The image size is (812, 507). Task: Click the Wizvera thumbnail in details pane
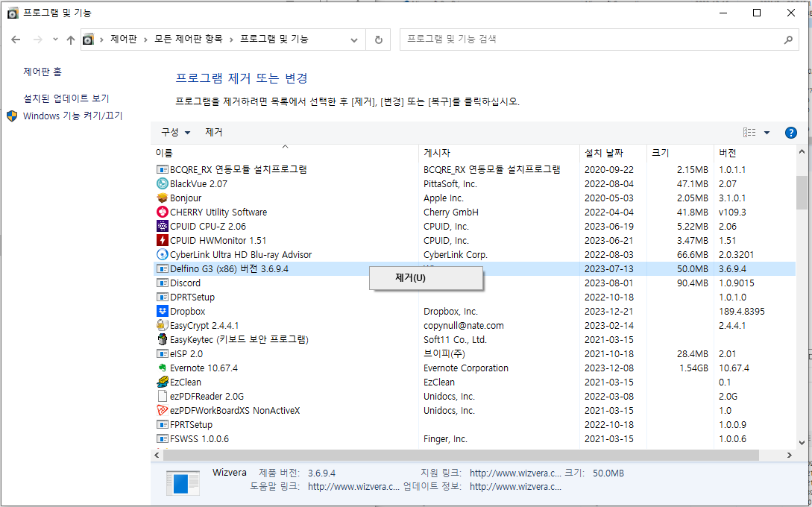pyautogui.click(x=183, y=482)
